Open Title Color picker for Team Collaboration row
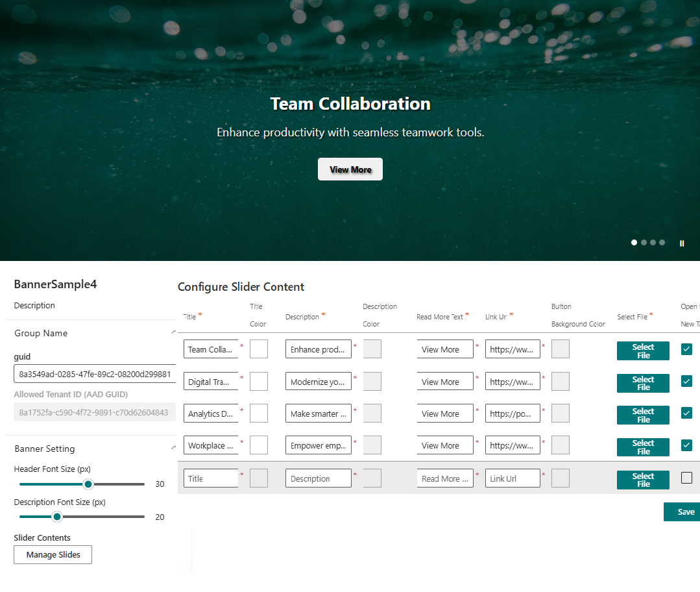 pos(259,349)
